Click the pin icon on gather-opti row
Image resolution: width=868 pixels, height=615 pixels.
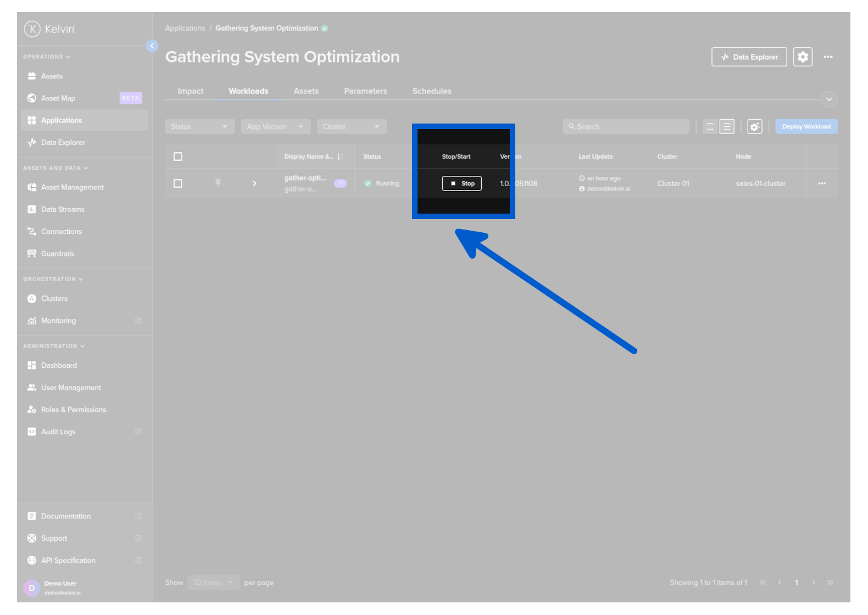(218, 183)
